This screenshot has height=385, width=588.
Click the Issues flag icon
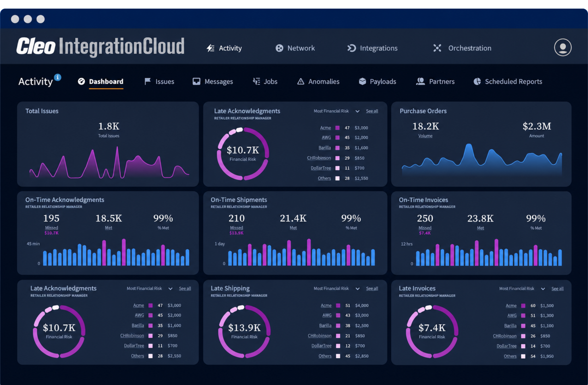click(148, 81)
